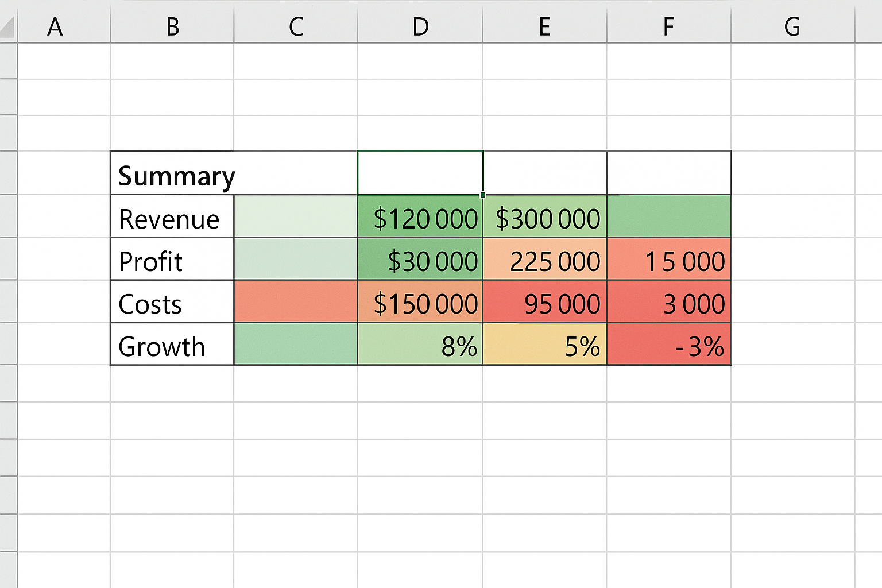Click the 8% growth cell
This screenshot has width=882, height=588.
pyautogui.click(x=420, y=344)
